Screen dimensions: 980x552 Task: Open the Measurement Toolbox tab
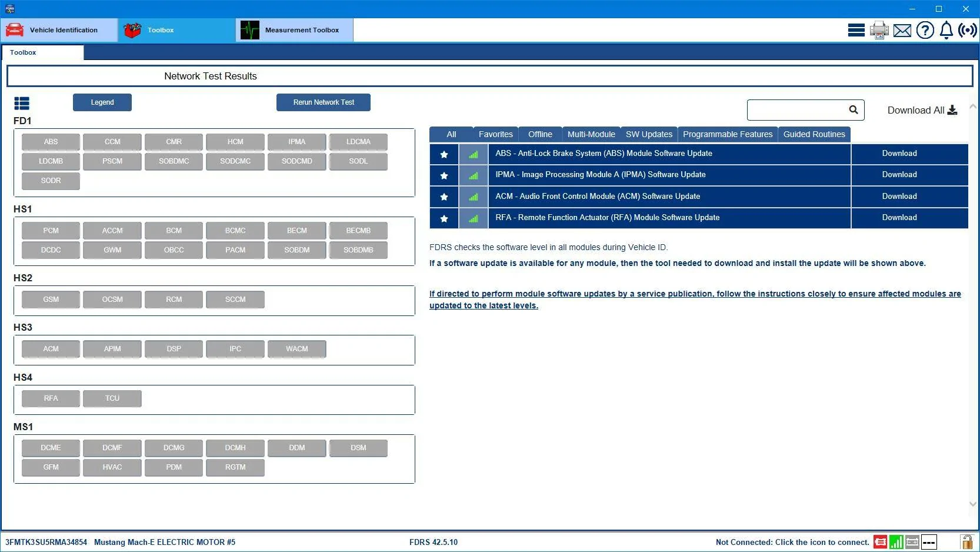pyautogui.click(x=295, y=30)
